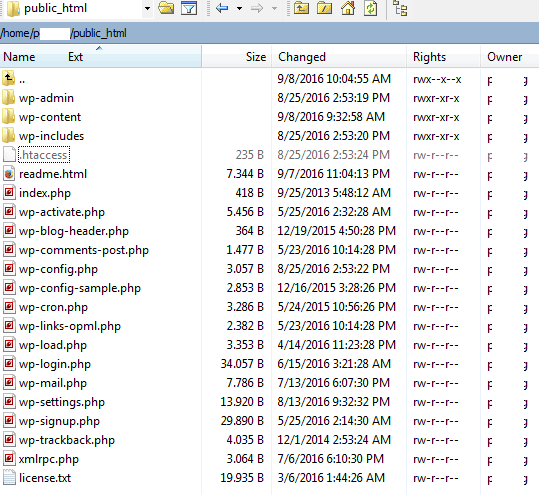Screen dimensions: 539x495
Task: Go to the home directory icon
Action: [x=348, y=8]
